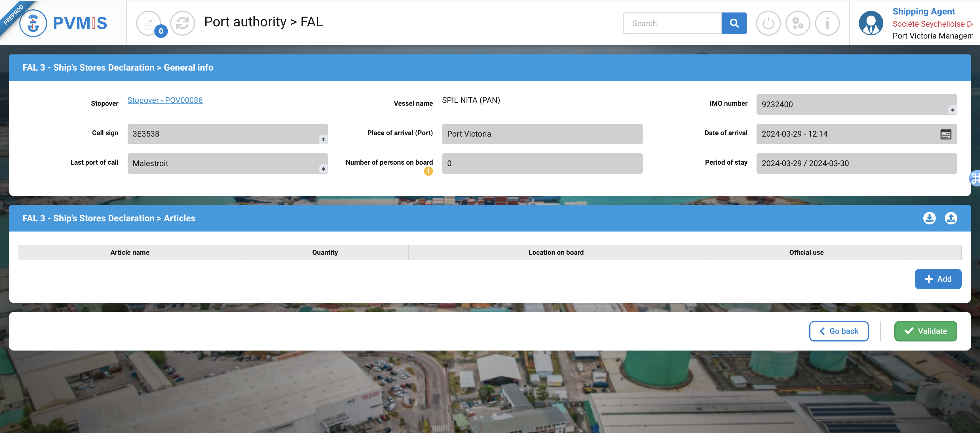Click the Article name column header

click(x=130, y=252)
